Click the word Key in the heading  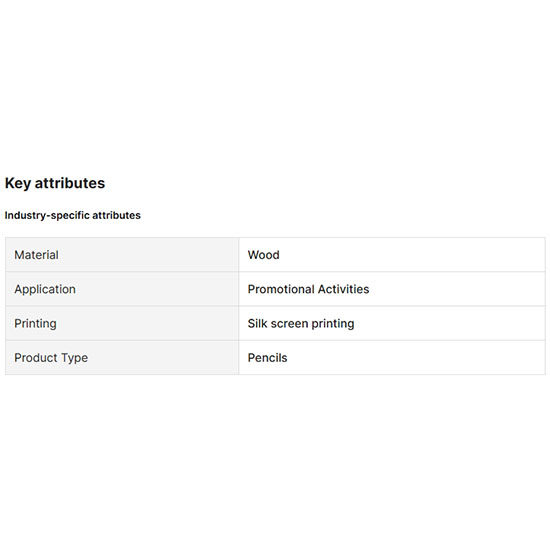(x=18, y=183)
